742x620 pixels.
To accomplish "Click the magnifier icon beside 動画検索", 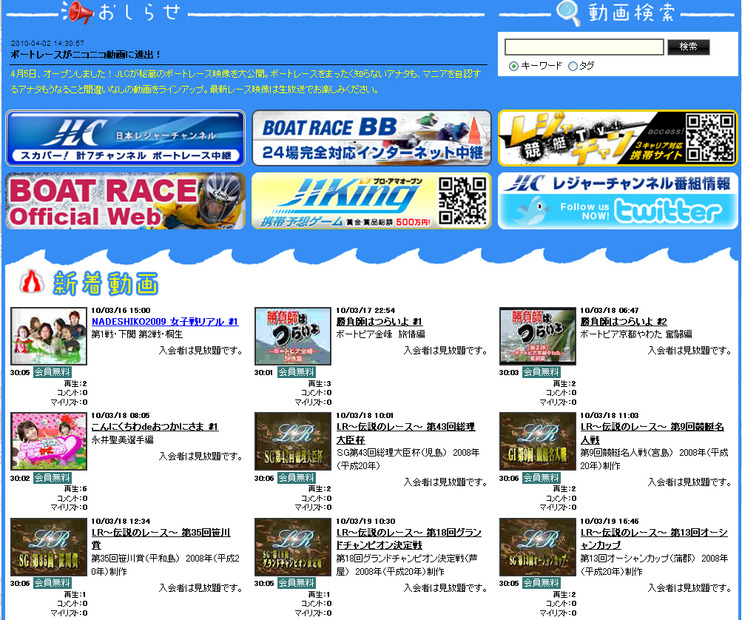I will click(x=568, y=13).
